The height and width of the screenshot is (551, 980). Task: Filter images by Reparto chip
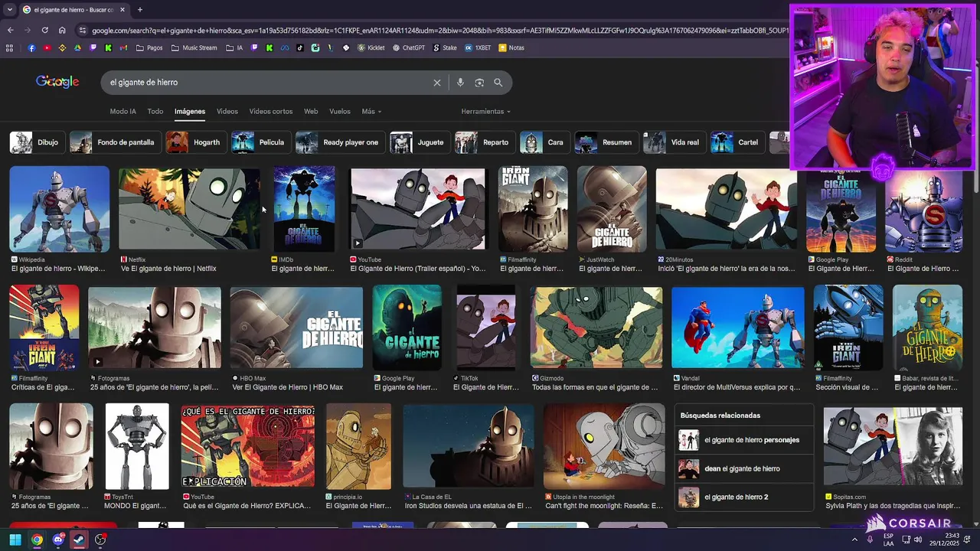[484, 142]
